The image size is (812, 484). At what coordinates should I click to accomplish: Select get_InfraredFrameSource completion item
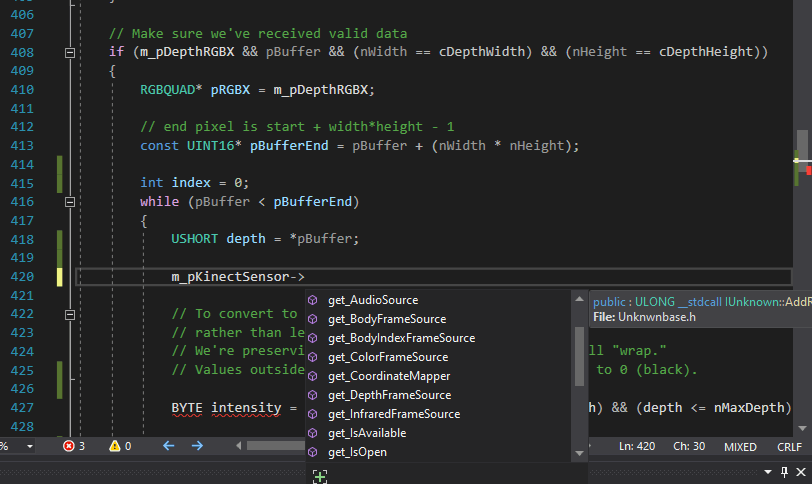439,414
